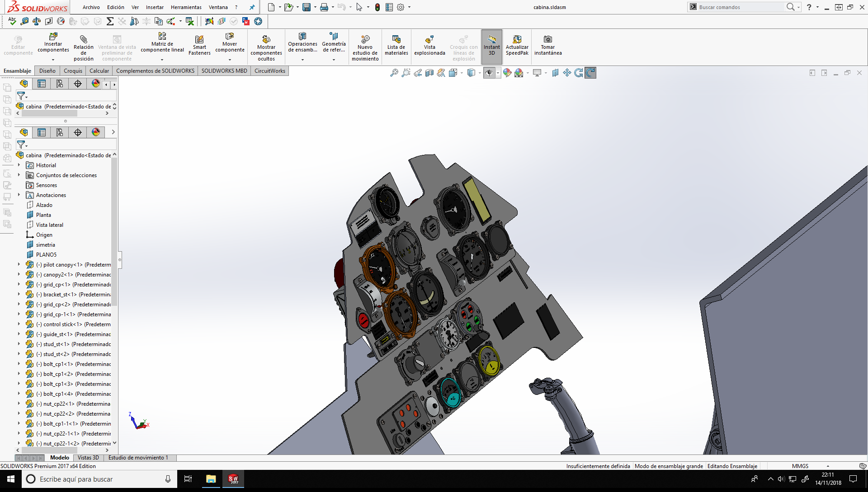Screen dimensions: 868x492
Task: Toggle hide/show items eye icon
Action: pos(489,73)
